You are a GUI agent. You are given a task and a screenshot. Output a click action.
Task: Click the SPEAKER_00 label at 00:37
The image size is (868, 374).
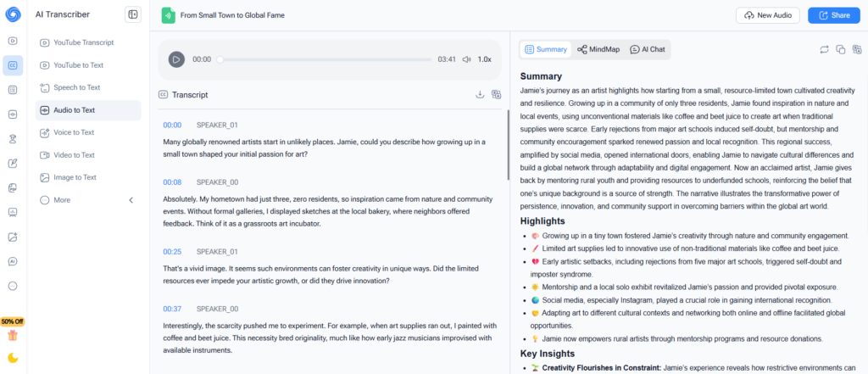(218, 310)
